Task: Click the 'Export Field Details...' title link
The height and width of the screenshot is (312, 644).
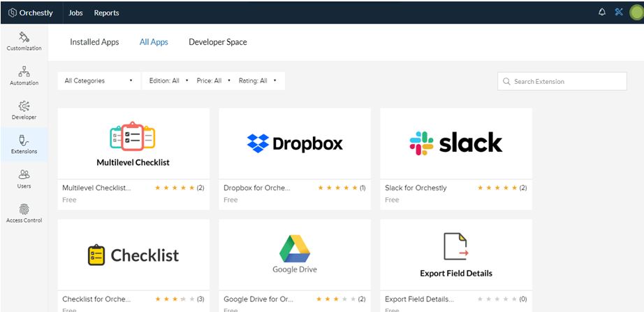Action: (x=419, y=299)
